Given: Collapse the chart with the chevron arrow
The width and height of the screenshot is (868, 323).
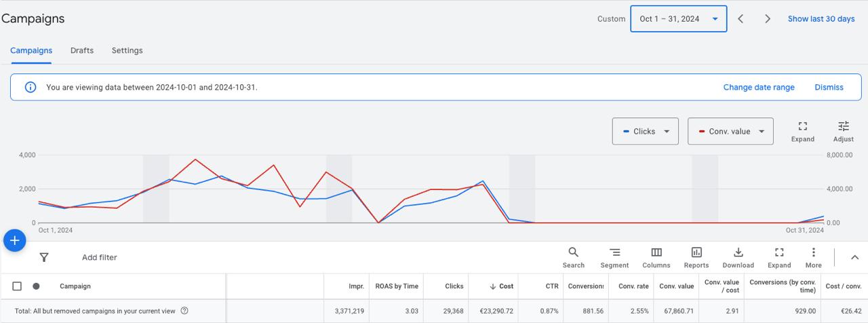Looking at the screenshot, I should coord(854,257).
